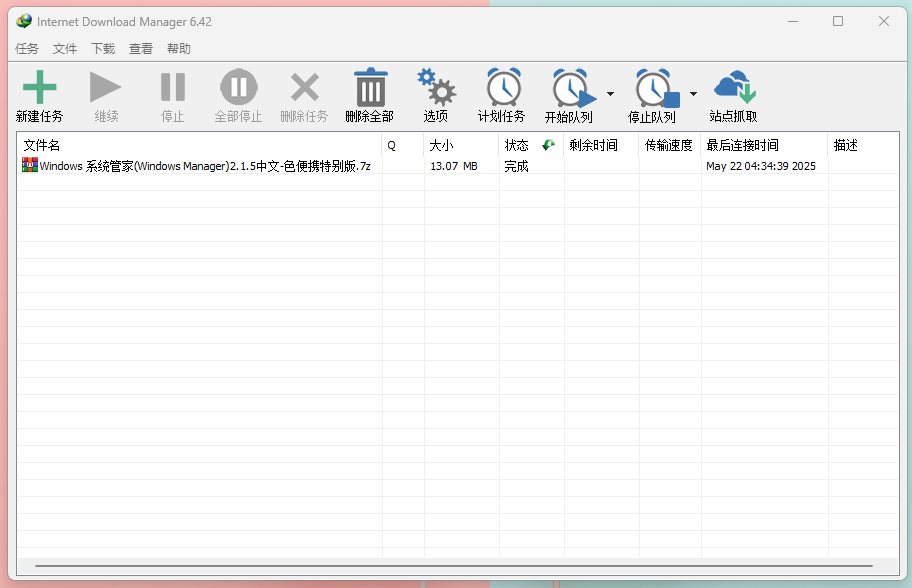Open the 下载 menu
912x588 pixels.
point(102,48)
